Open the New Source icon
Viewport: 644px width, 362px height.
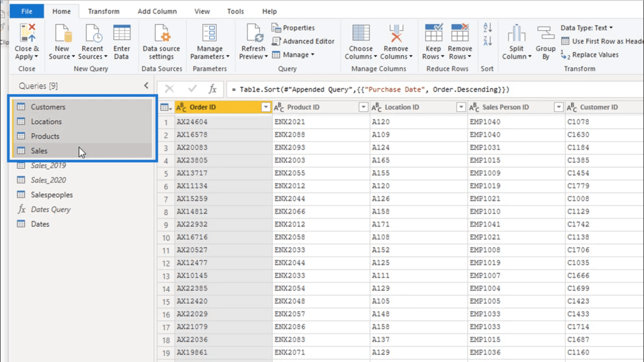[62, 33]
